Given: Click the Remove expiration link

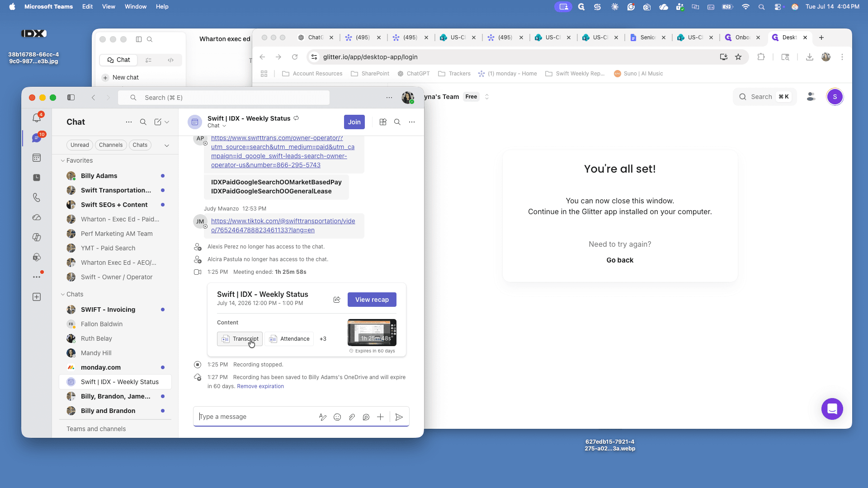Looking at the screenshot, I should (x=260, y=386).
